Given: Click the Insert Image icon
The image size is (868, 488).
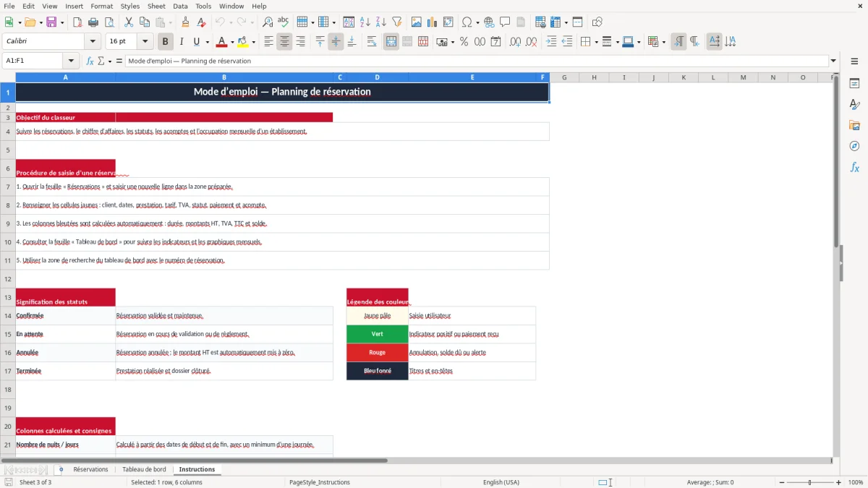Looking at the screenshot, I should tap(417, 22).
